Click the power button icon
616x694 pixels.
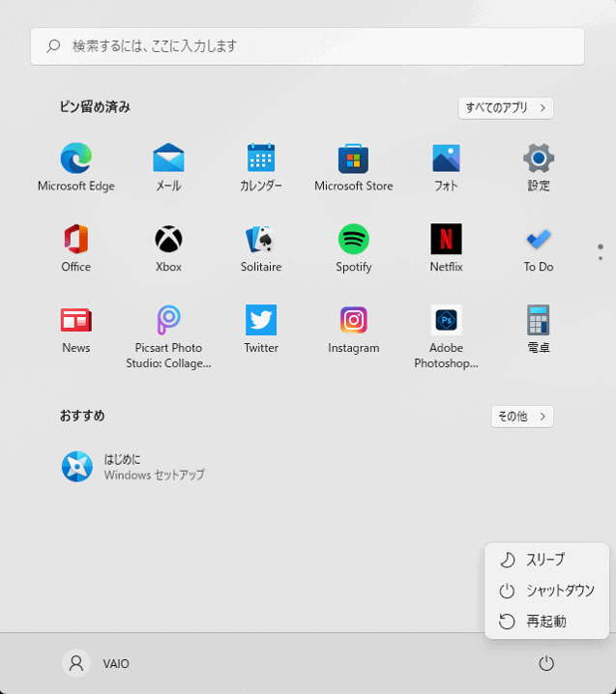(x=546, y=663)
